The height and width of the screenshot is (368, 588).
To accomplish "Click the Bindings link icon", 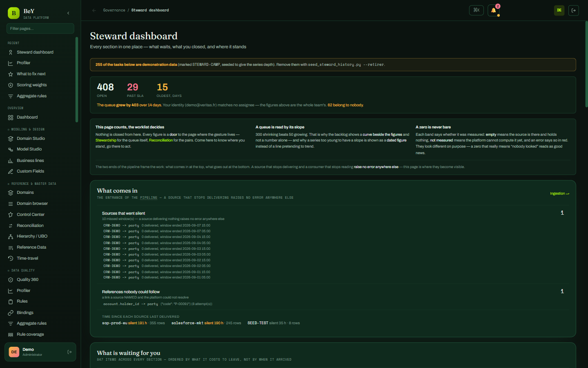I will pos(11,313).
